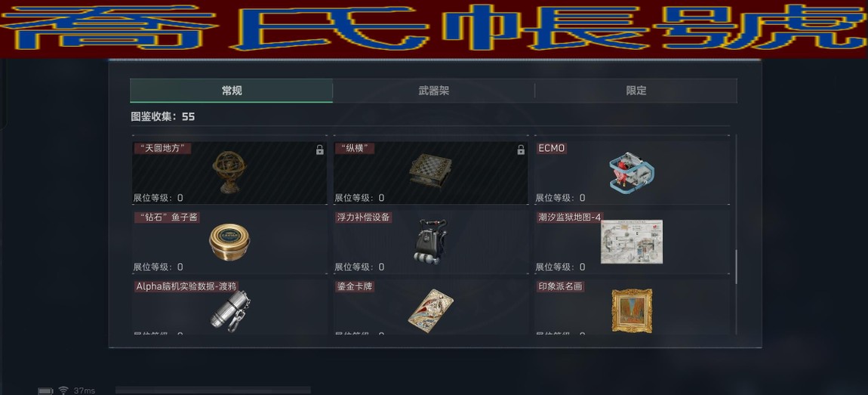The image size is (868, 395).
Task: Select the chessboard "纵横" item icon
Action: tap(431, 170)
